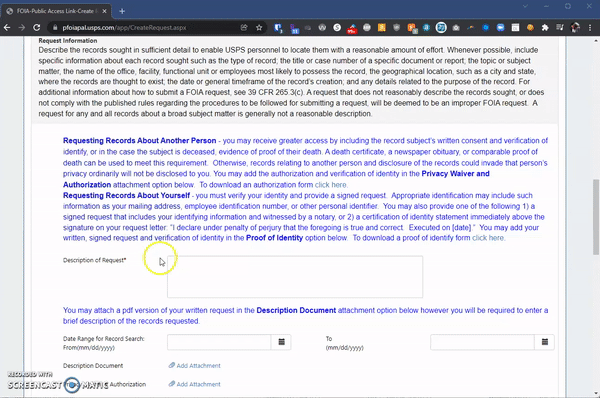Click the 'Description of Request' label
Image resolution: width=600 pixels, height=398 pixels.
[95, 260]
